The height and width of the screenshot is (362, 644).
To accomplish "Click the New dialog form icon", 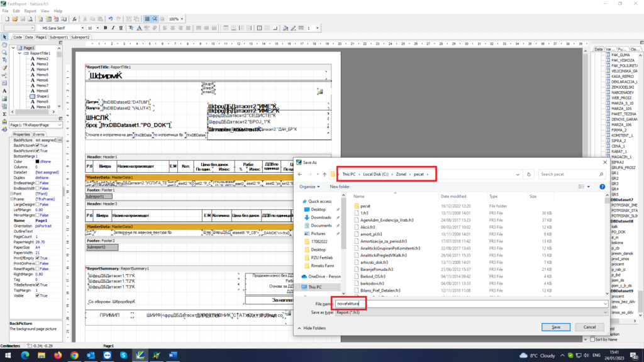I will tap(48, 19).
